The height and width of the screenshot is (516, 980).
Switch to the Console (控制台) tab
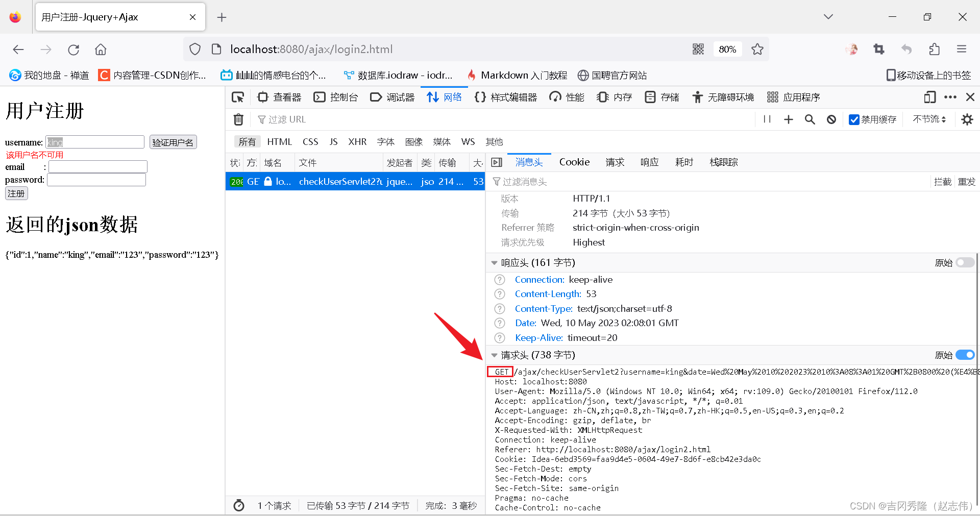(335, 97)
